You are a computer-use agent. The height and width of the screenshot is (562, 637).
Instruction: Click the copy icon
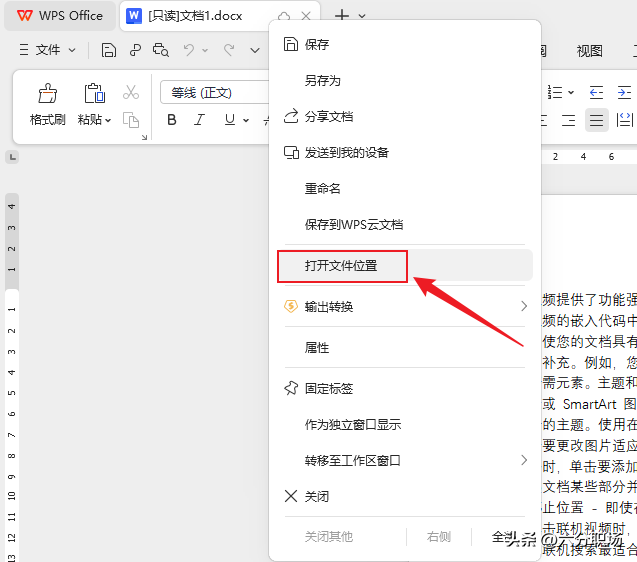click(x=131, y=120)
